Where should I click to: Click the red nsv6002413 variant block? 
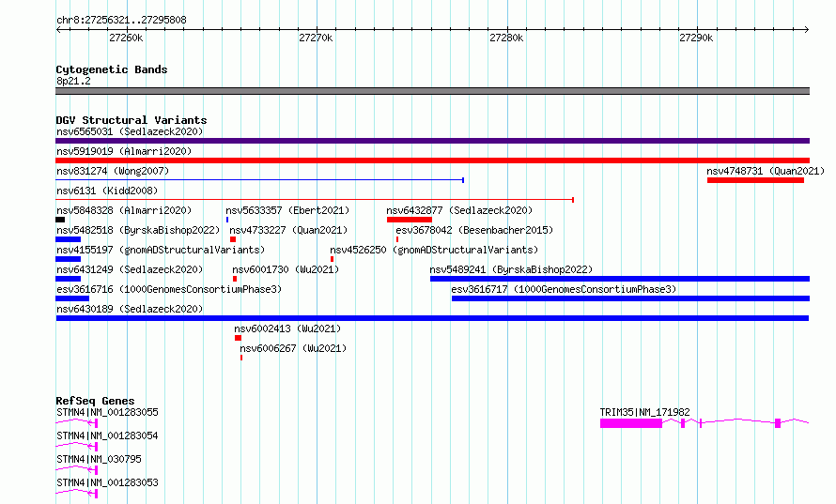pyautogui.click(x=239, y=338)
